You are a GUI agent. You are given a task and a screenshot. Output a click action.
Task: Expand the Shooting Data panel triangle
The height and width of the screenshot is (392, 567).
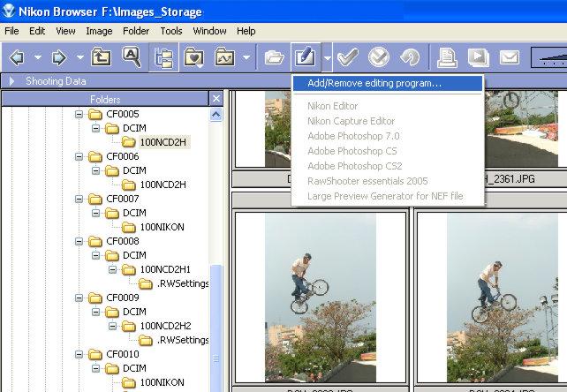coord(12,81)
